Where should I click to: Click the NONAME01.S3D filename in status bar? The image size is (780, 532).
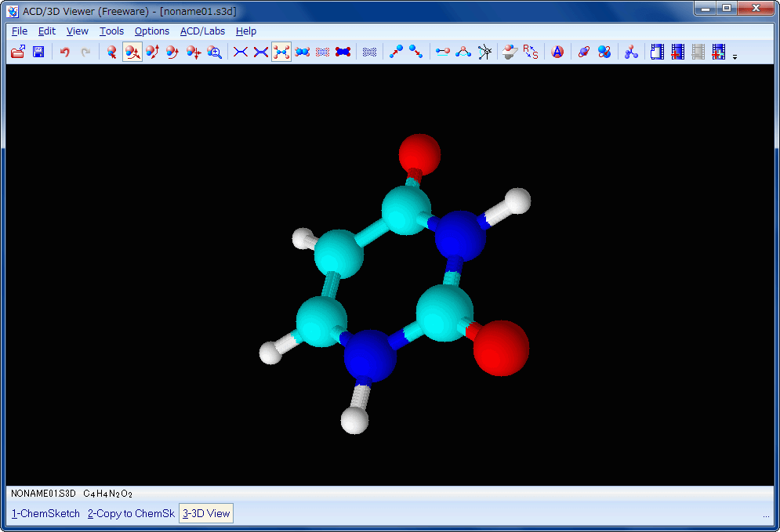[x=43, y=494]
